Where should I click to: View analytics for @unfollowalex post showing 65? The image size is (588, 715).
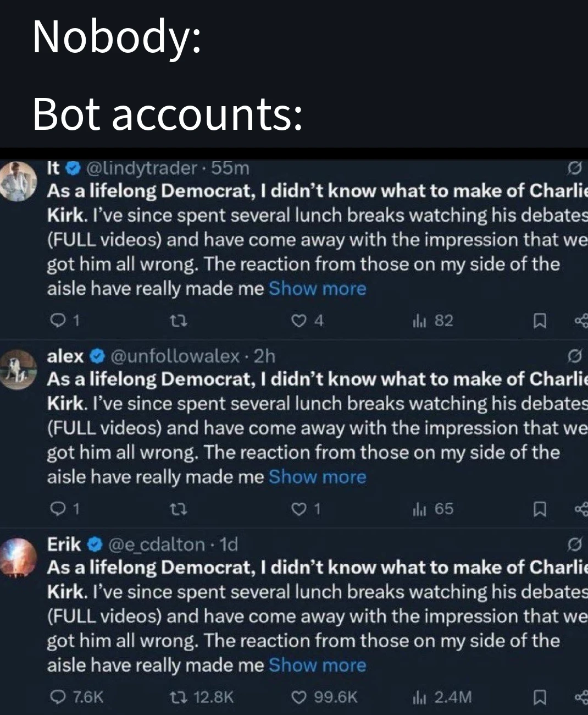[433, 509]
